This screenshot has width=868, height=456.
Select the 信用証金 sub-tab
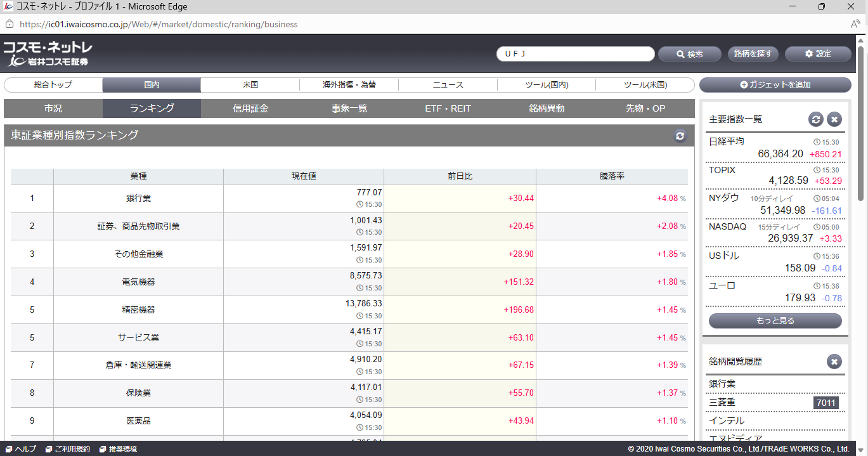(x=250, y=108)
